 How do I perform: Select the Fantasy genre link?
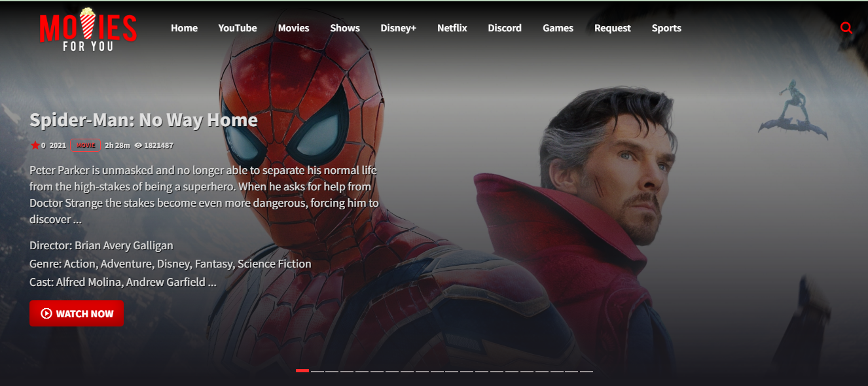[x=213, y=264]
